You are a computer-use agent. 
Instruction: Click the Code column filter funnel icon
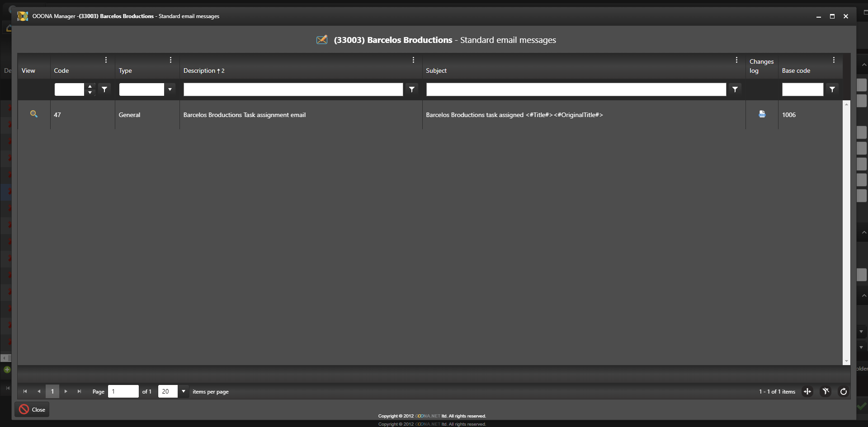[x=104, y=89]
